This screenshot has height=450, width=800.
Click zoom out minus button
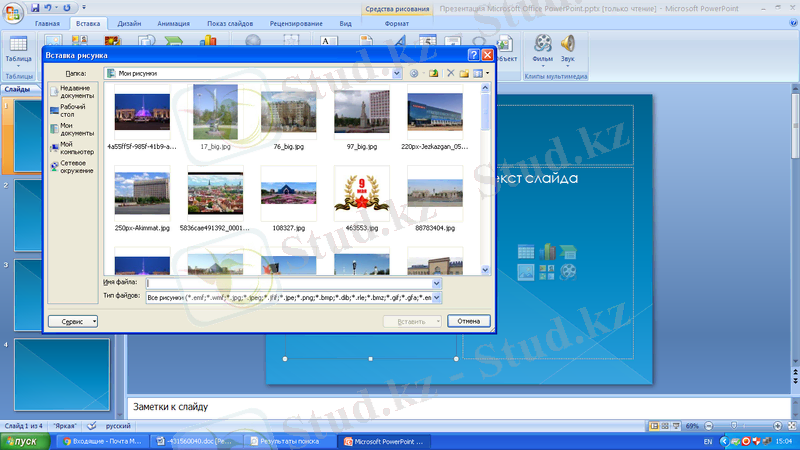point(709,426)
